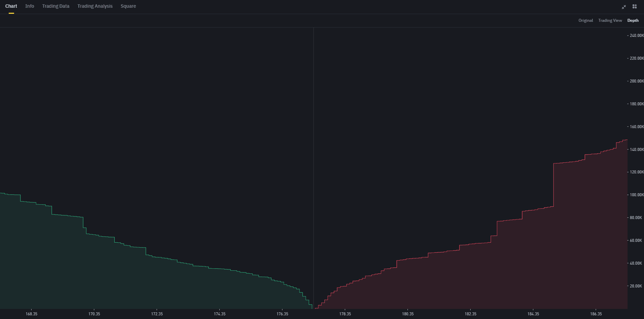Screen dimensions: 644x319
Task: Click the 176.35 price axis label
Action: (x=282, y=314)
